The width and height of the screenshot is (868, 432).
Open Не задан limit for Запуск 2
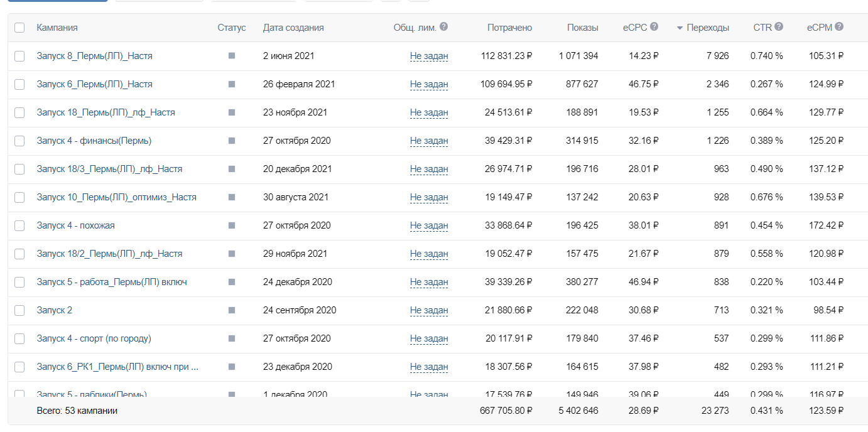click(429, 310)
